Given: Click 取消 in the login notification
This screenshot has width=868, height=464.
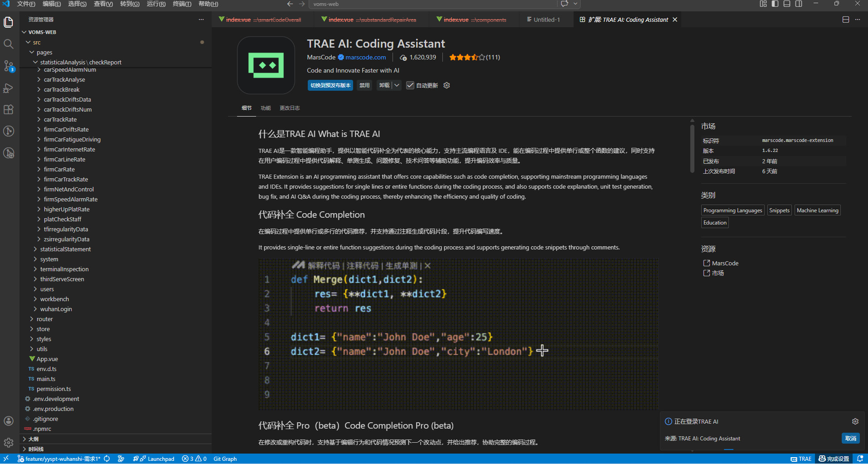Looking at the screenshot, I should [x=851, y=438].
